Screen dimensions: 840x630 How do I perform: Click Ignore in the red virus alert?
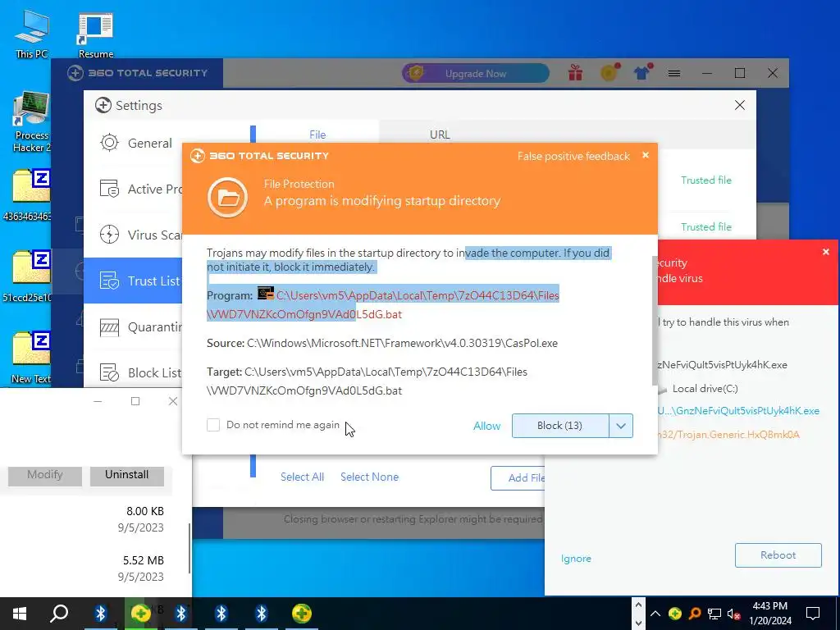pyautogui.click(x=576, y=558)
